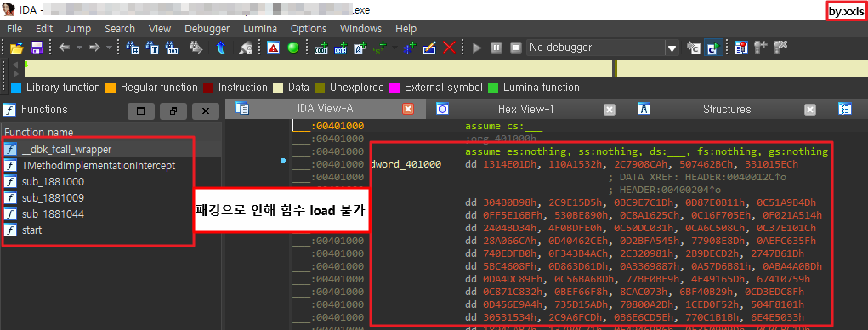The height and width of the screenshot is (330, 868).
Task: Click the red X delete icon
Action: tap(449, 48)
